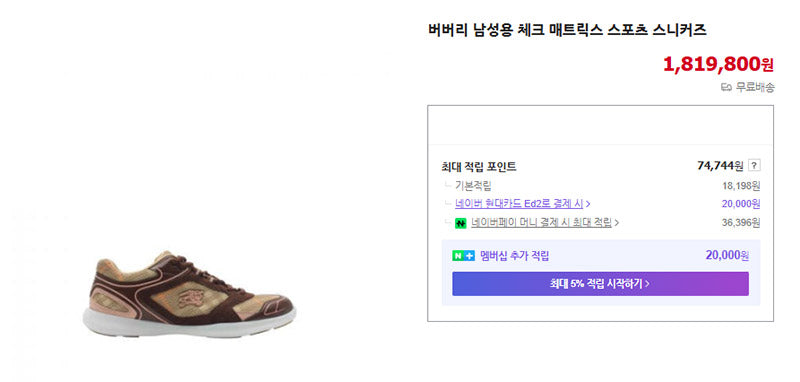The image size is (800, 382).
Task: Click the Burberry sneaker product image
Action: (189, 294)
